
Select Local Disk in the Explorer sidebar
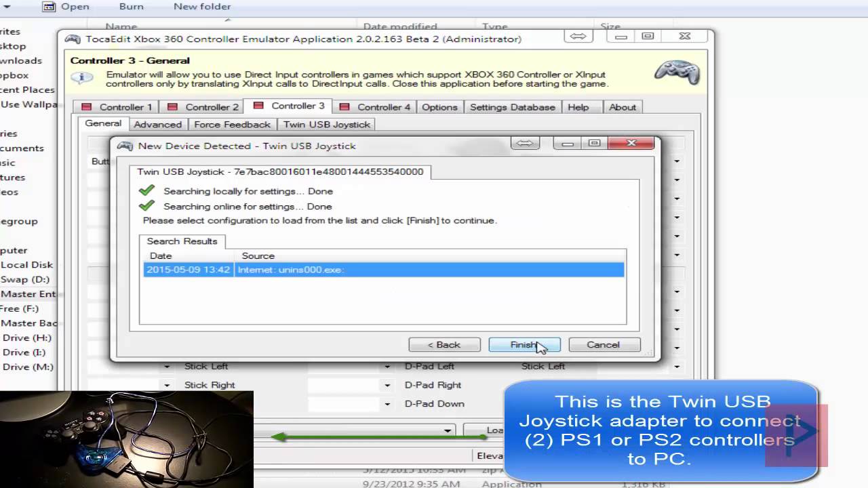pyautogui.click(x=26, y=265)
